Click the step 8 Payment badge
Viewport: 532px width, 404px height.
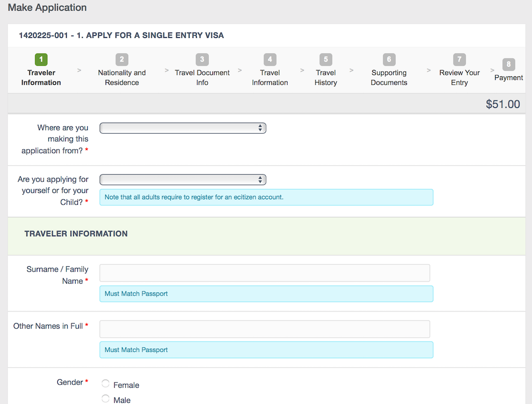[508, 65]
